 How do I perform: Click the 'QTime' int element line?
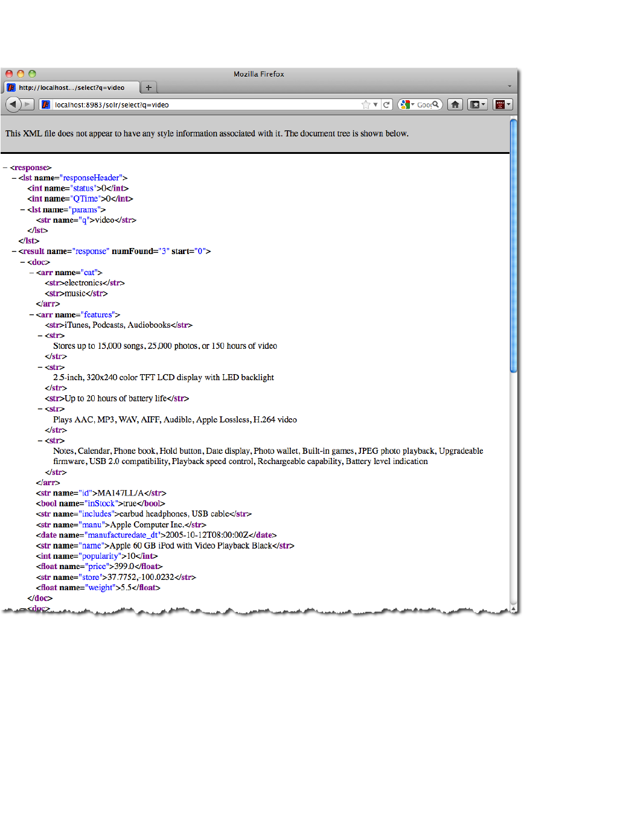tap(80, 199)
